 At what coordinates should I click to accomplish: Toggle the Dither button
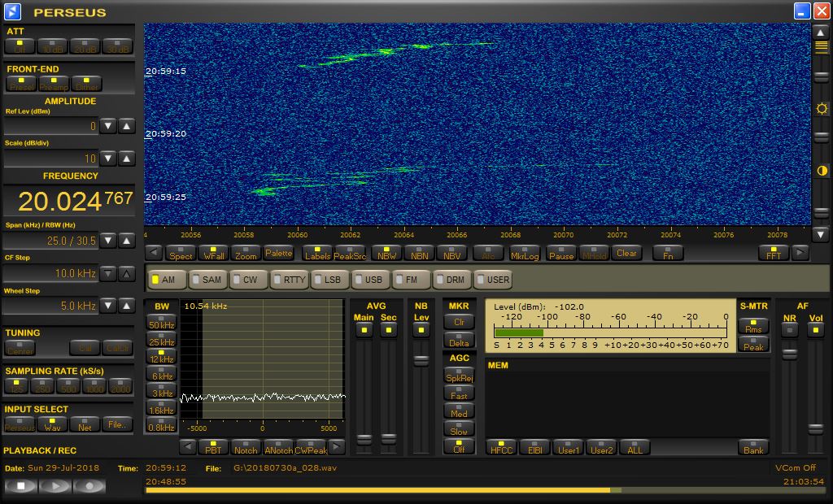tap(86, 84)
